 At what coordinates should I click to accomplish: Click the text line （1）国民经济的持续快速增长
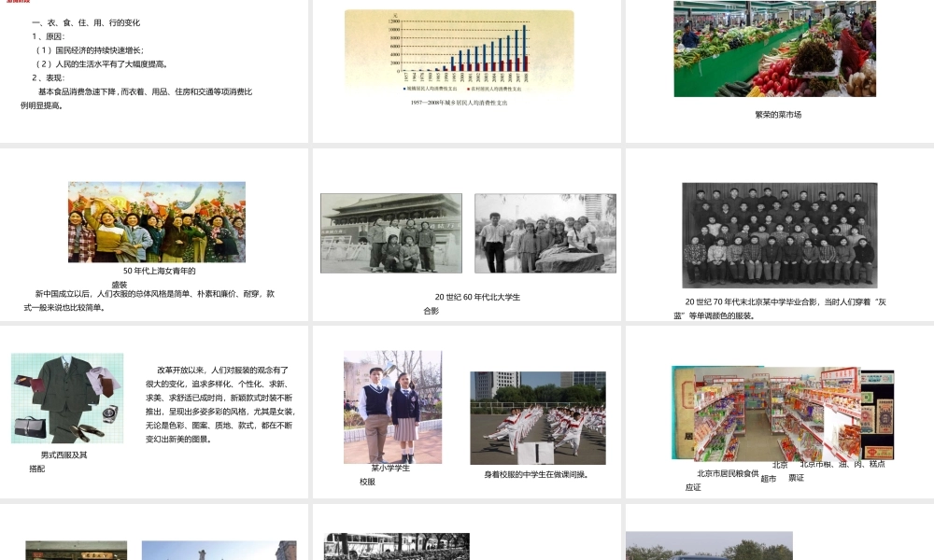[x=90, y=50]
